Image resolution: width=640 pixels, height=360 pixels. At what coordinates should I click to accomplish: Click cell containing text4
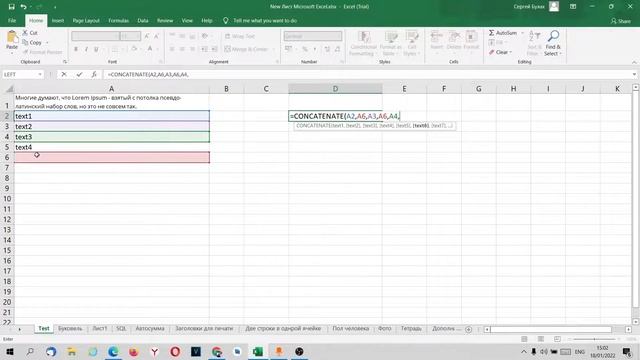(111, 147)
